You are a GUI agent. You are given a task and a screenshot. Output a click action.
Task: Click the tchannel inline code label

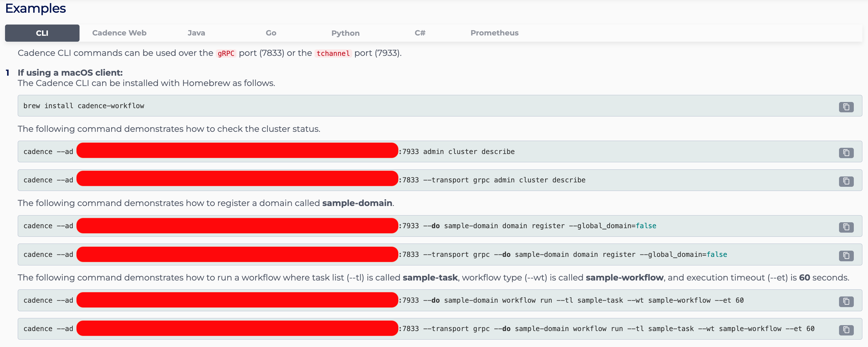pos(333,53)
